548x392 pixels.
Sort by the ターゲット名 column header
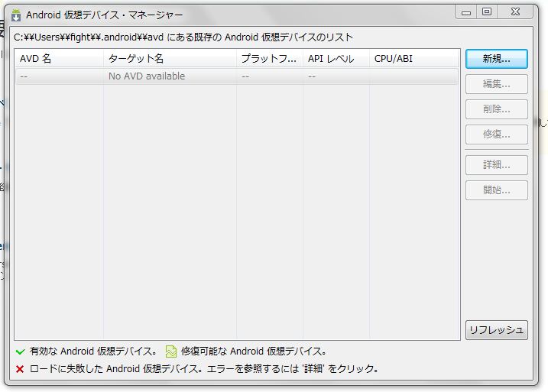[x=170, y=58]
